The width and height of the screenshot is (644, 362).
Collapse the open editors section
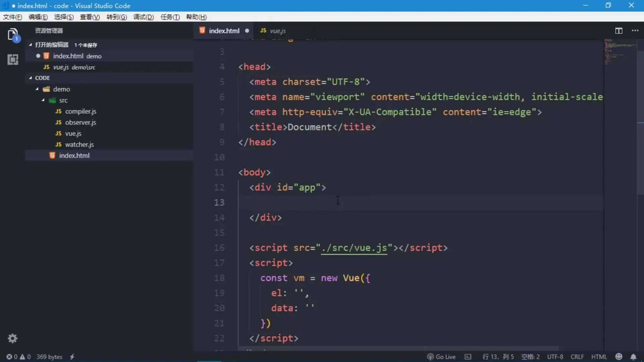pos(31,45)
